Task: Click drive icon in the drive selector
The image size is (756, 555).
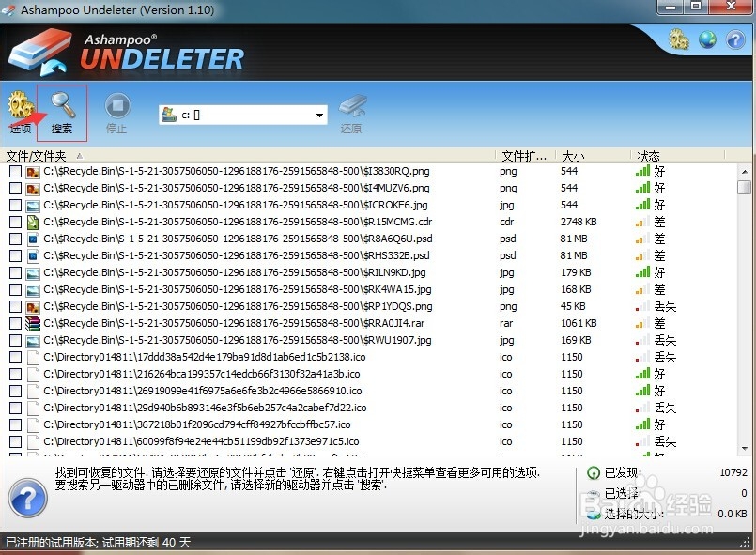Action: tap(169, 115)
